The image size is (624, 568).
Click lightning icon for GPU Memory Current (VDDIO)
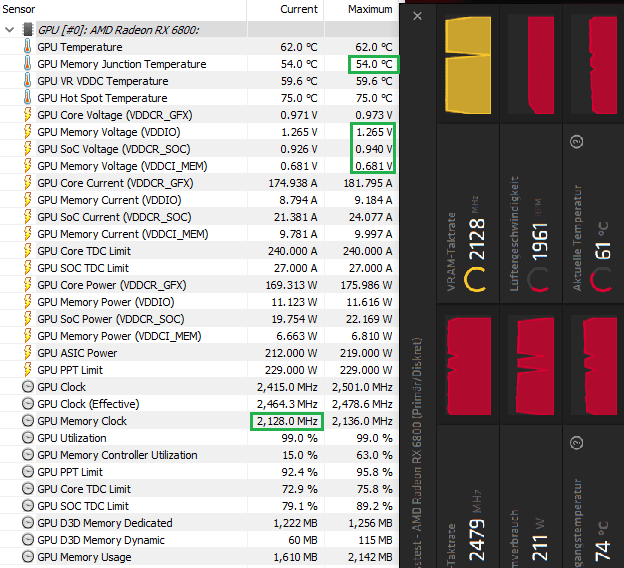pos(27,200)
